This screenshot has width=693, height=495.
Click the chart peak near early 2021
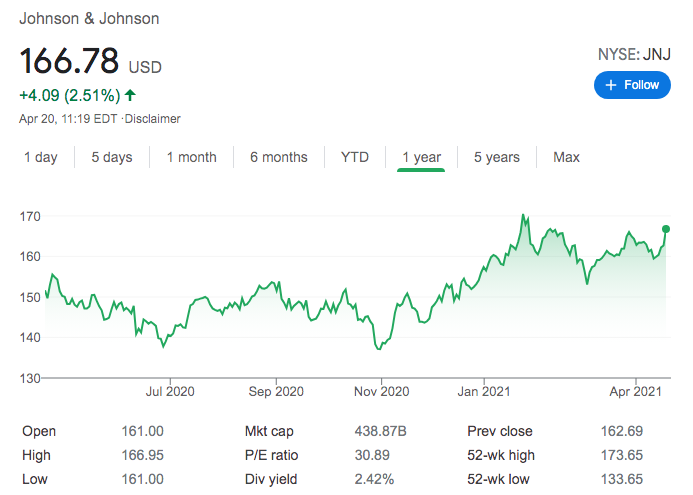pos(523,216)
